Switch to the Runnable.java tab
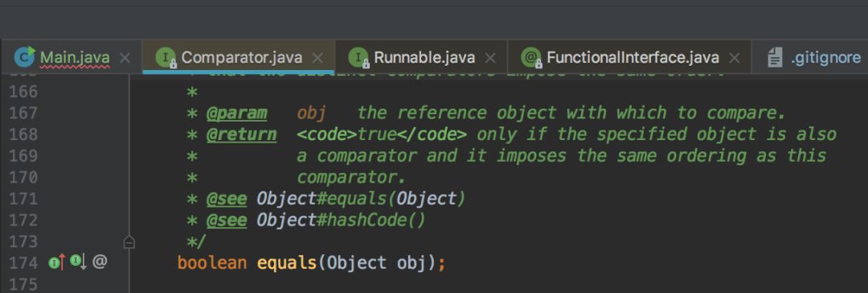 click(424, 57)
